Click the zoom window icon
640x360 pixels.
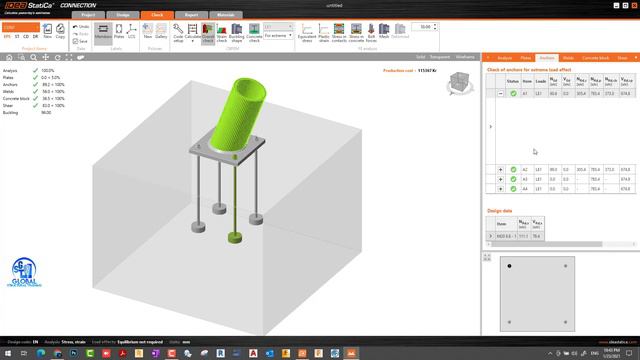click(x=21, y=58)
